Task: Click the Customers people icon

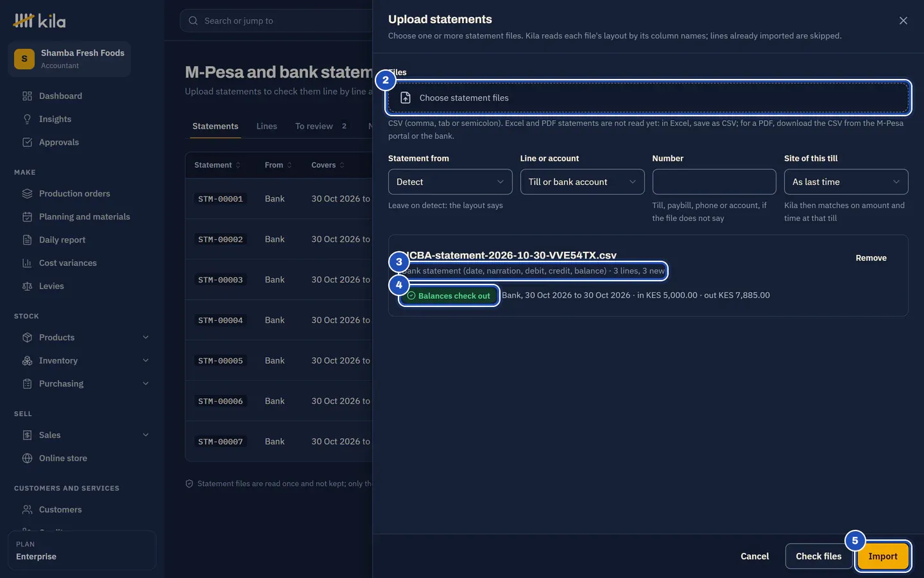Action: [27, 509]
